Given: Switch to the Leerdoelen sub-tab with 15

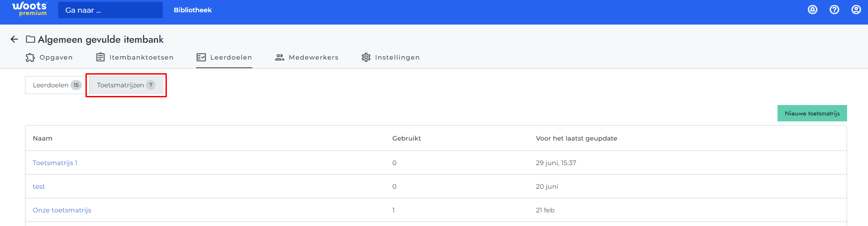Looking at the screenshot, I should [x=55, y=85].
